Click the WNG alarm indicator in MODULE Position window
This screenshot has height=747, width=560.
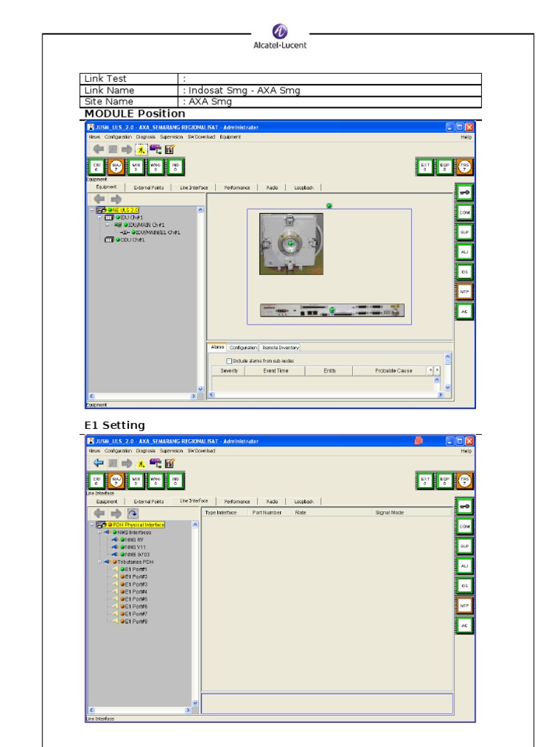point(156,167)
